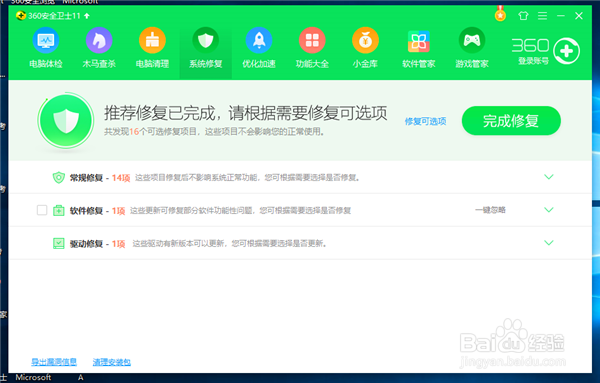The width and height of the screenshot is (600, 383).
Task: Click the 常规修复 - 14项 label
Action: [100, 178]
